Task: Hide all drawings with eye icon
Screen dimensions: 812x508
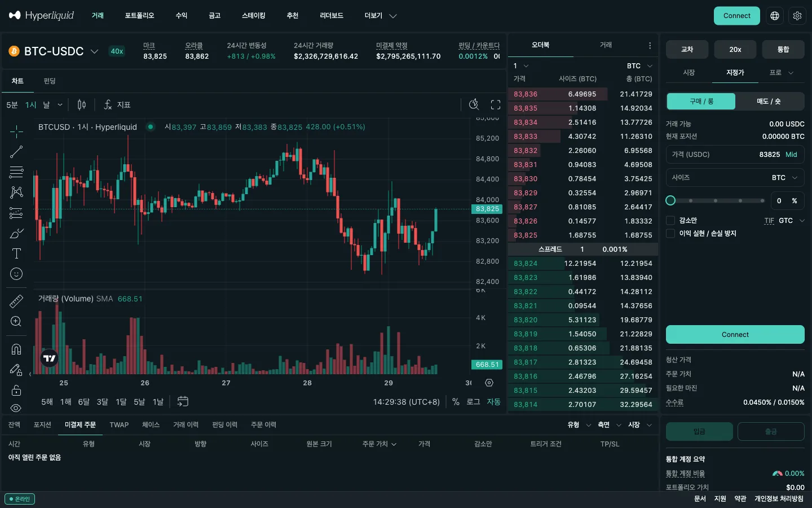Action: click(16, 408)
